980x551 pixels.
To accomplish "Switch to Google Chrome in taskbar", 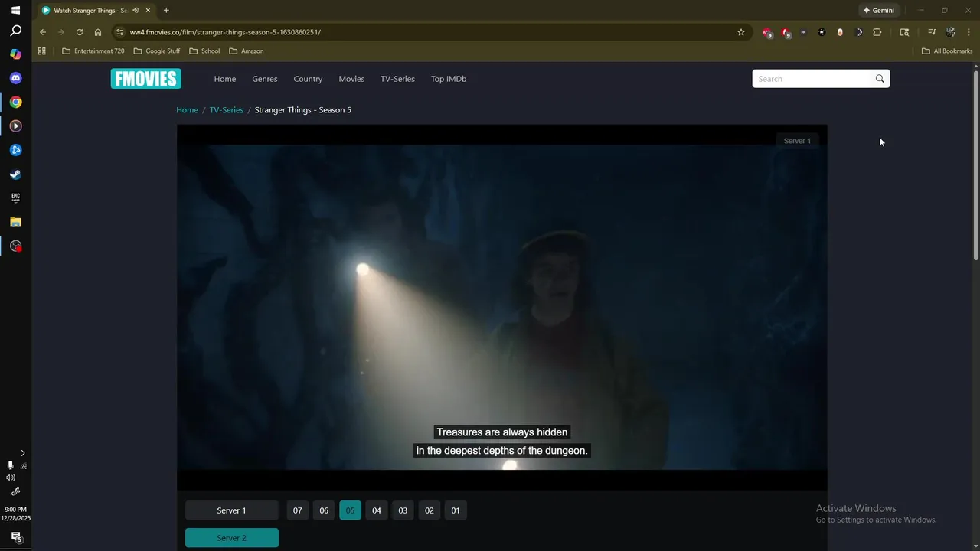I will pyautogui.click(x=15, y=102).
